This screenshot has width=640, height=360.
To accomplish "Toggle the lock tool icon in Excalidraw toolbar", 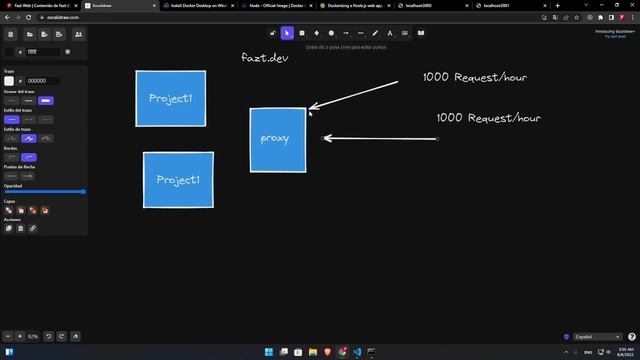I will 273,33.
